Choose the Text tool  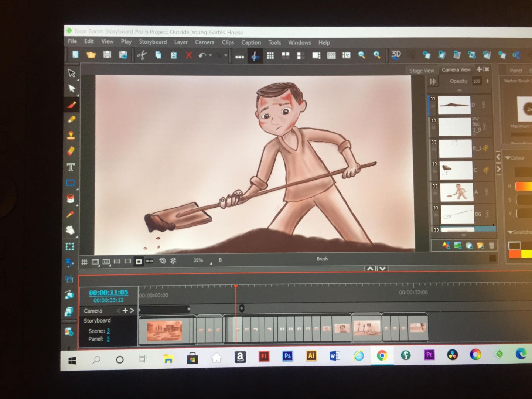tap(71, 167)
